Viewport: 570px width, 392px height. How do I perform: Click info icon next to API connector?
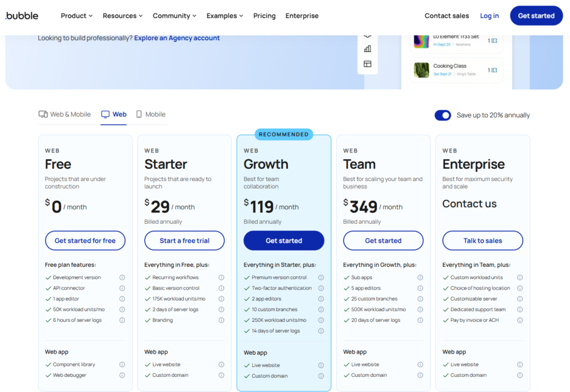122,288
